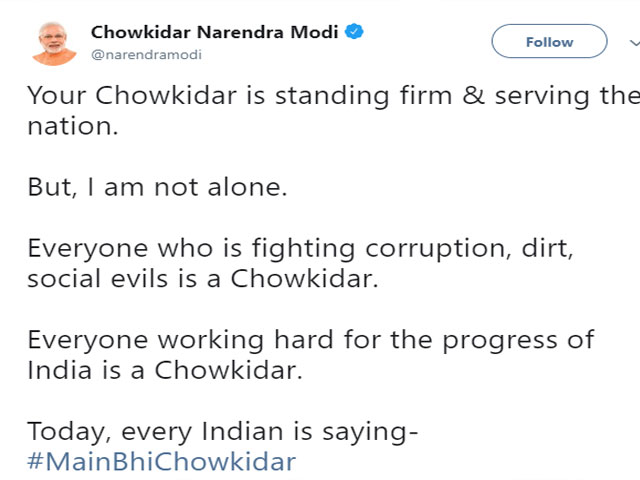Open the Chowkidar Narendra Modi display name
Image resolution: width=640 pixels, height=480 pixels.
pyautogui.click(x=215, y=32)
